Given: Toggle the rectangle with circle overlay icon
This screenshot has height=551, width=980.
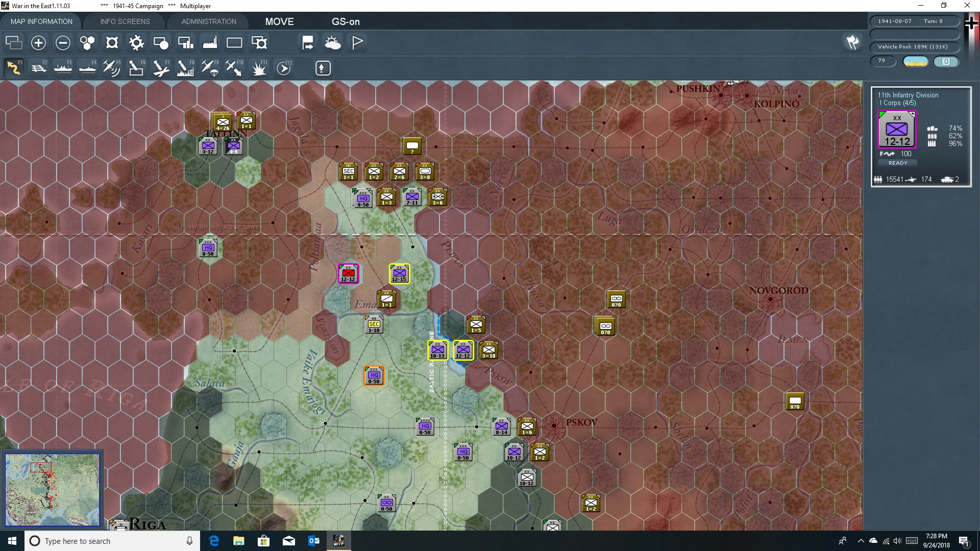Looking at the screenshot, I should pyautogui.click(x=161, y=43).
